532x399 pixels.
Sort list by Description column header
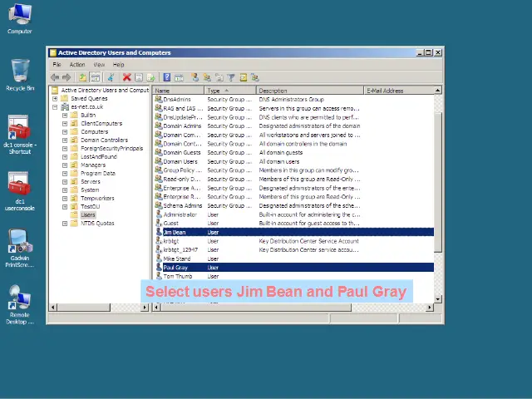pos(309,90)
